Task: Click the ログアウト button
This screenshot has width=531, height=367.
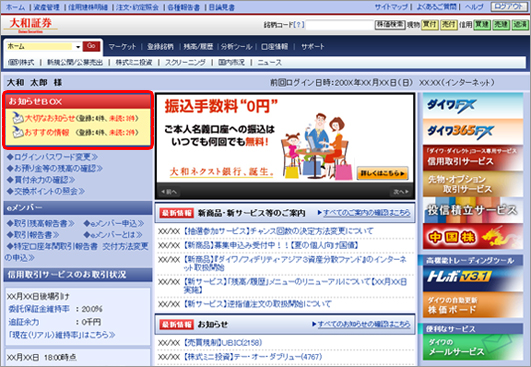Action: pyautogui.click(x=509, y=6)
